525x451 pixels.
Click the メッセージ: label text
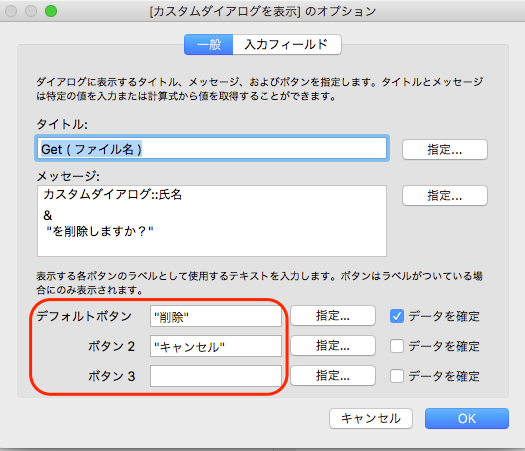[x=68, y=176]
